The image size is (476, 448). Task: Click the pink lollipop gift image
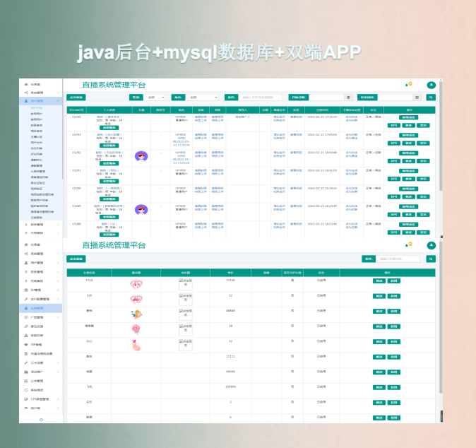(136, 330)
